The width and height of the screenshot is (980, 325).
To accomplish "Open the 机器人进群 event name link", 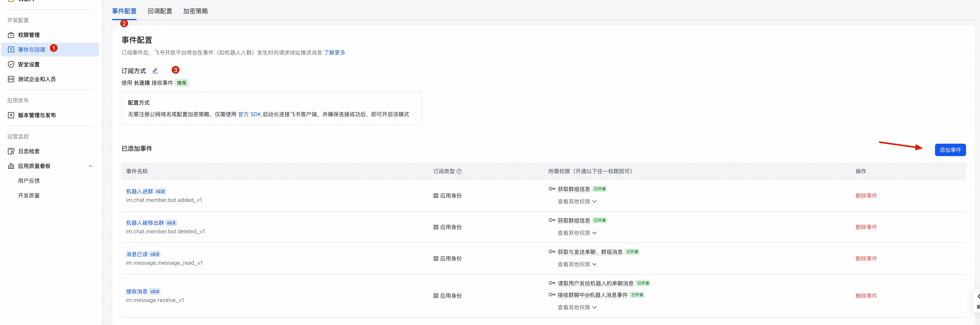I will click(x=140, y=191).
